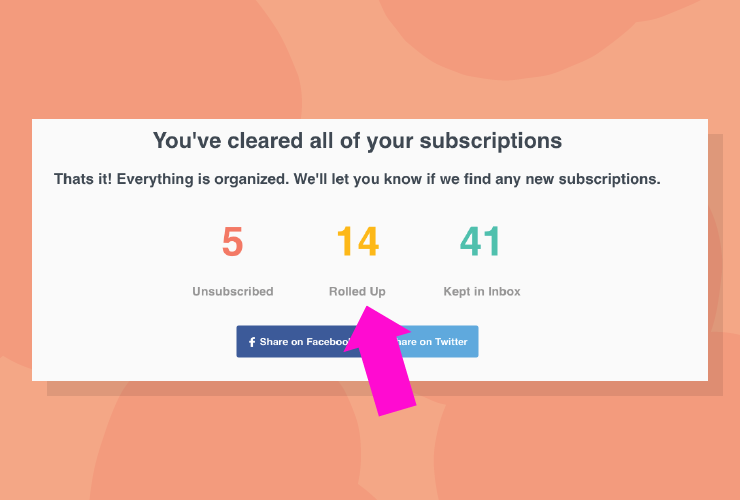Click the digit 1 in the yellow 14
Viewport: 740px width, 500px height.
345,241
